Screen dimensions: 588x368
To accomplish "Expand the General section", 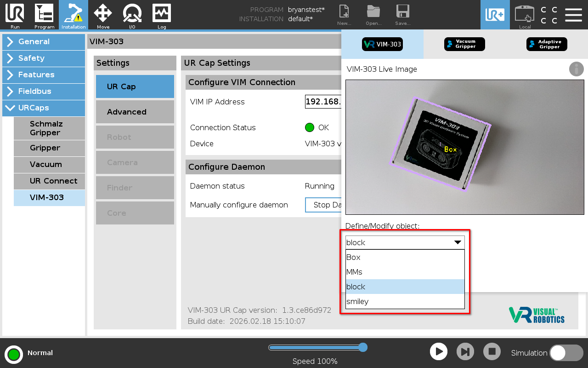I will tap(44, 42).
